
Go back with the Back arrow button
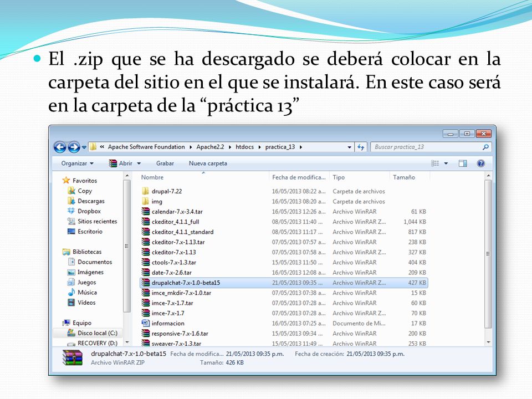tap(60, 147)
